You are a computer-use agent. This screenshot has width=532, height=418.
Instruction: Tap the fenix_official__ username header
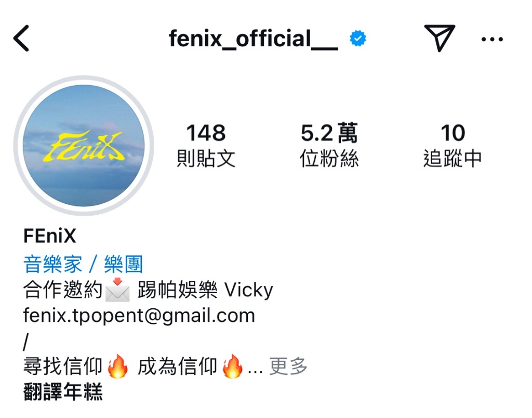(x=253, y=38)
